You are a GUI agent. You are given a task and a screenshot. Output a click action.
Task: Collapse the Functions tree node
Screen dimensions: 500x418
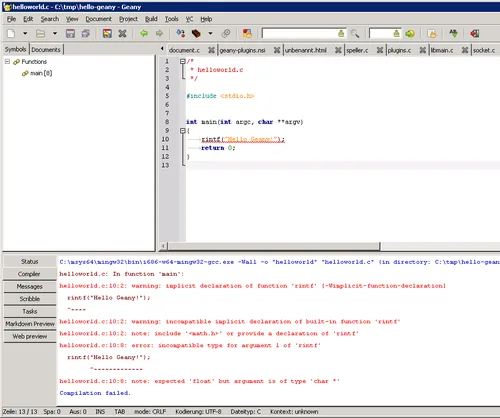tap(7, 62)
